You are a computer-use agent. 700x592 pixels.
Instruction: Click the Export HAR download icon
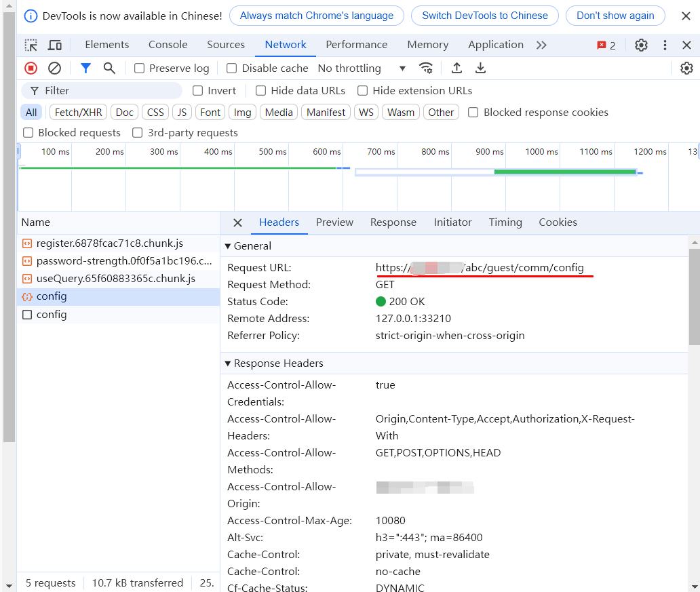tap(480, 68)
